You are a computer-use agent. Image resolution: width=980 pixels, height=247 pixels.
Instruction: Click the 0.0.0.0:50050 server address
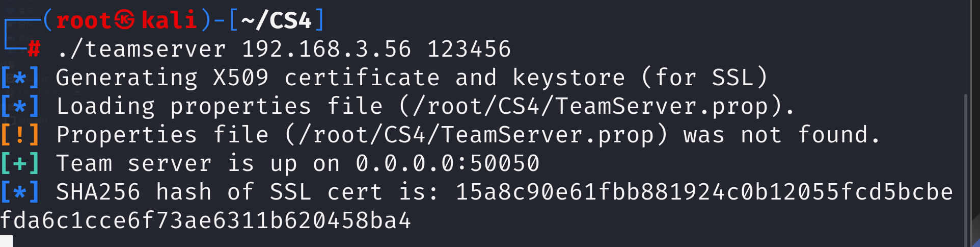coord(447,163)
